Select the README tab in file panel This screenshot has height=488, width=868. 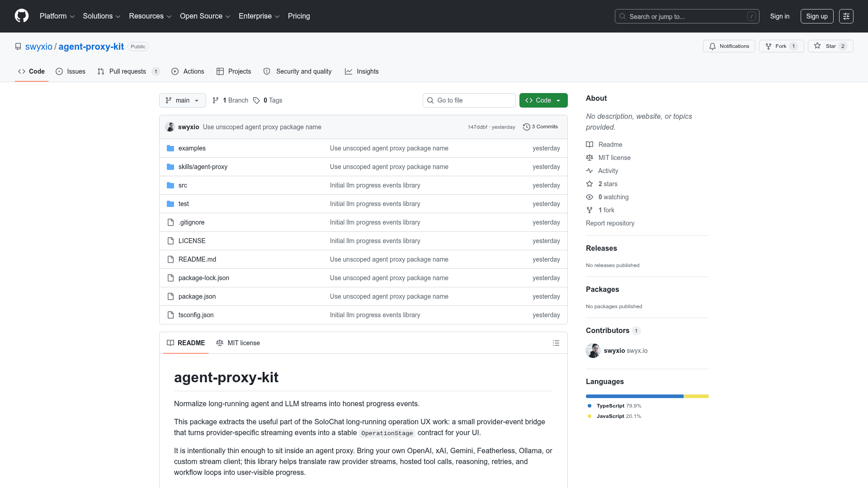point(186,343)
